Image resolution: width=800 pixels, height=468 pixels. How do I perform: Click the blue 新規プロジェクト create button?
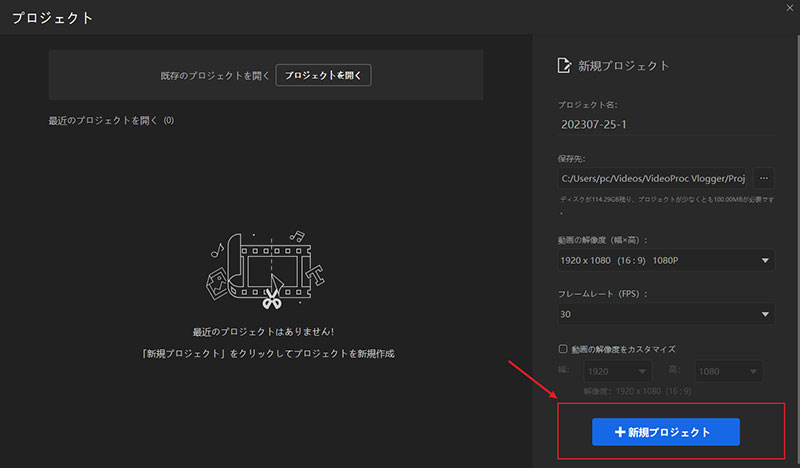click(x=665, y=432)
